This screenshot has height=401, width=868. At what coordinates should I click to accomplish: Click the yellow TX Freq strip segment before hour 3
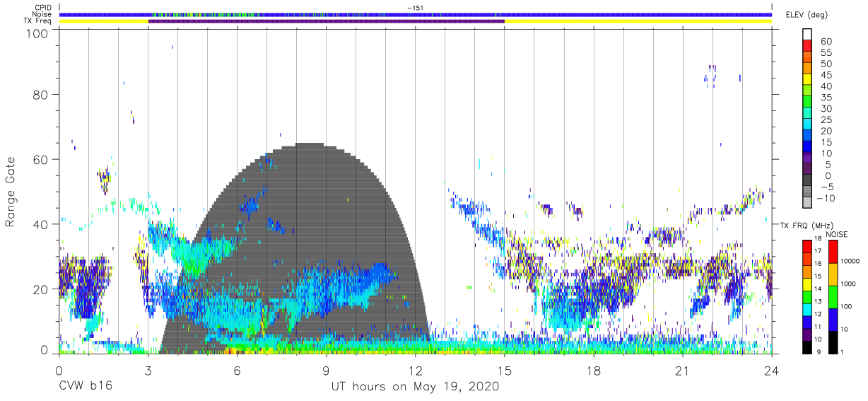(x=103, y=21)
